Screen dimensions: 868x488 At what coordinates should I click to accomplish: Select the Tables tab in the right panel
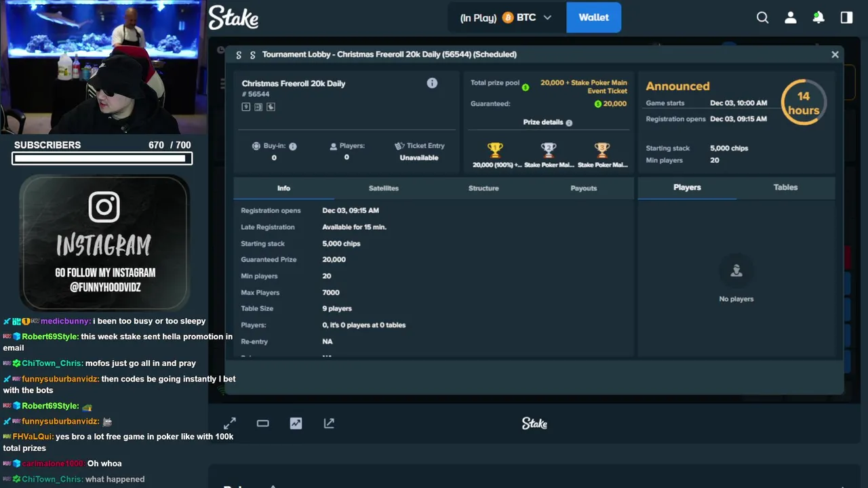point(785,187)
